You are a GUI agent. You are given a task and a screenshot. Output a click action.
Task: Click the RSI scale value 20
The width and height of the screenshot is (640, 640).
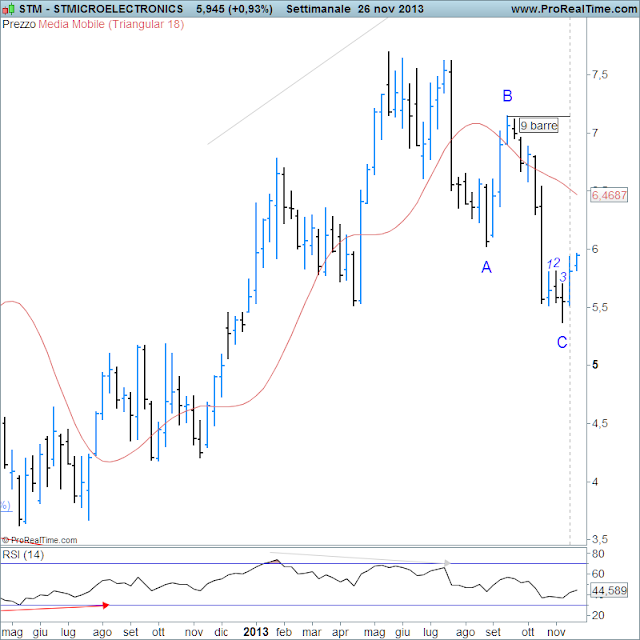[x=598, y=615]
